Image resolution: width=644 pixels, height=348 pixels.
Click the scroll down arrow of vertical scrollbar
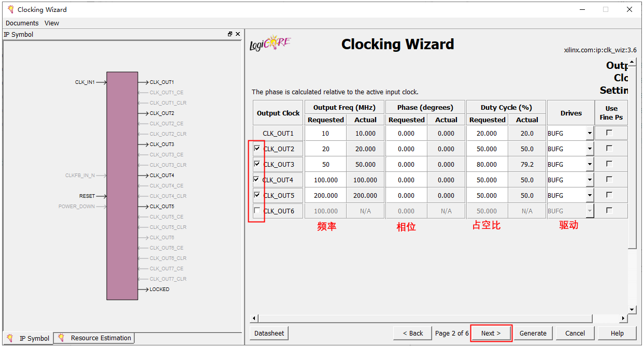[632, 310]
